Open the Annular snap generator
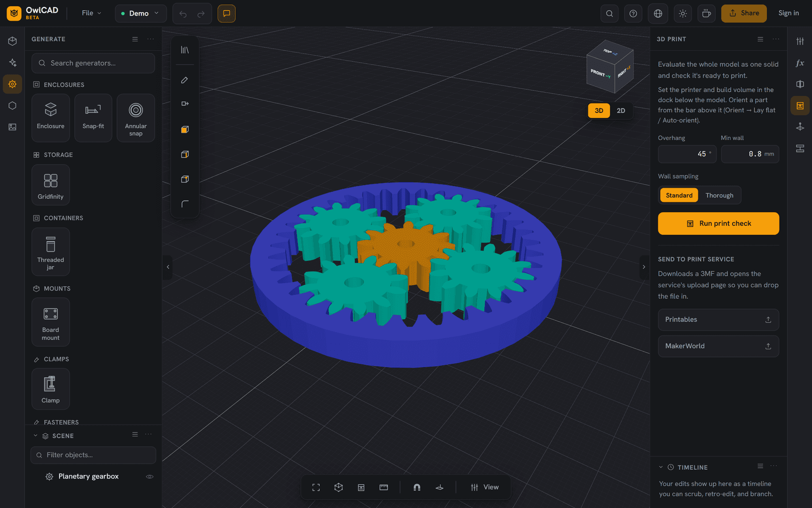This screenshot has width=812, height=508. point(136,118)
